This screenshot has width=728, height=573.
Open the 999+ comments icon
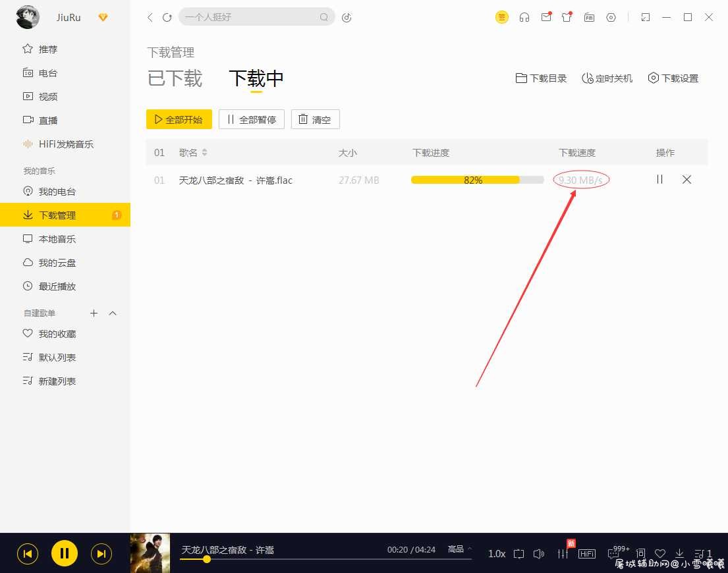point(619,552)
